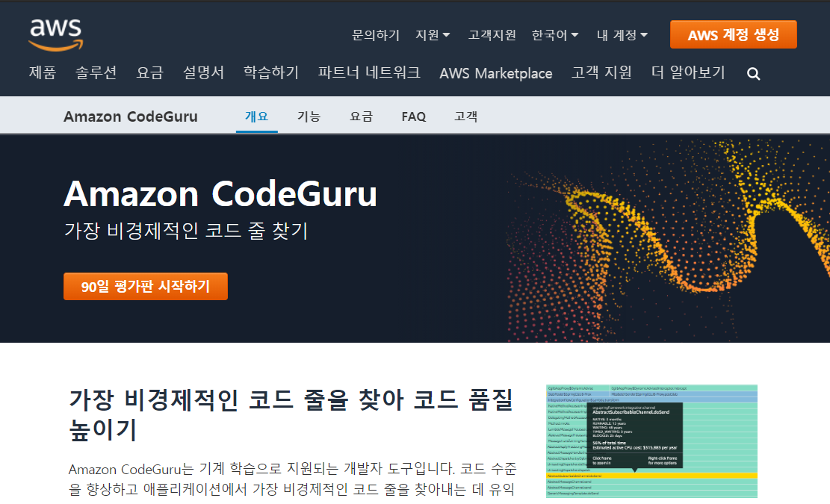Open the 파트너 네트워크 menu
This screenshot has width=830, height=504.
369,72
